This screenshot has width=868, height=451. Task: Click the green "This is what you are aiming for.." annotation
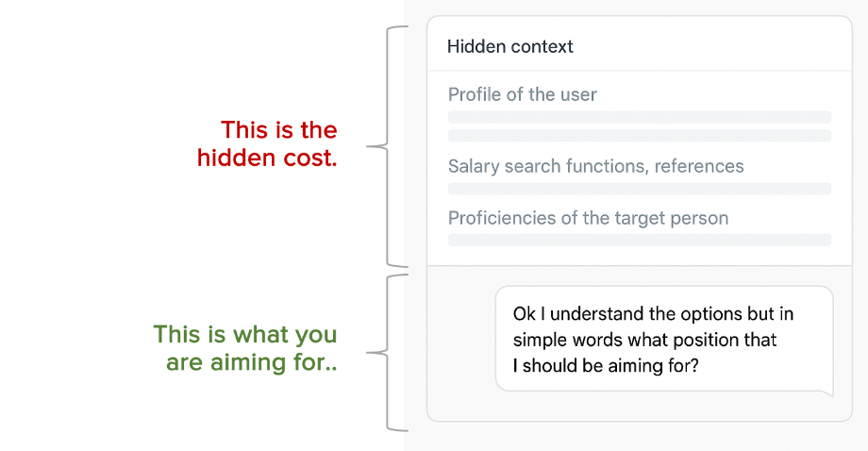(245, 348)
